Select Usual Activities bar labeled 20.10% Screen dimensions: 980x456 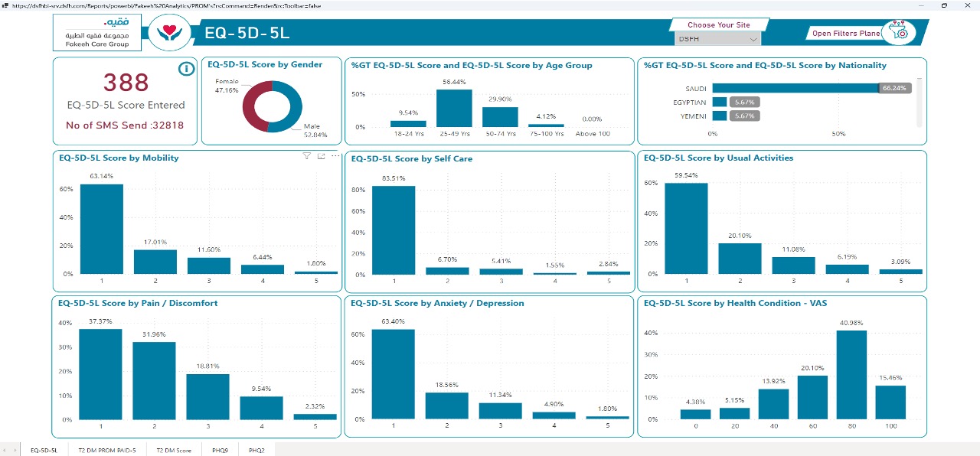(x=740, y=258)
